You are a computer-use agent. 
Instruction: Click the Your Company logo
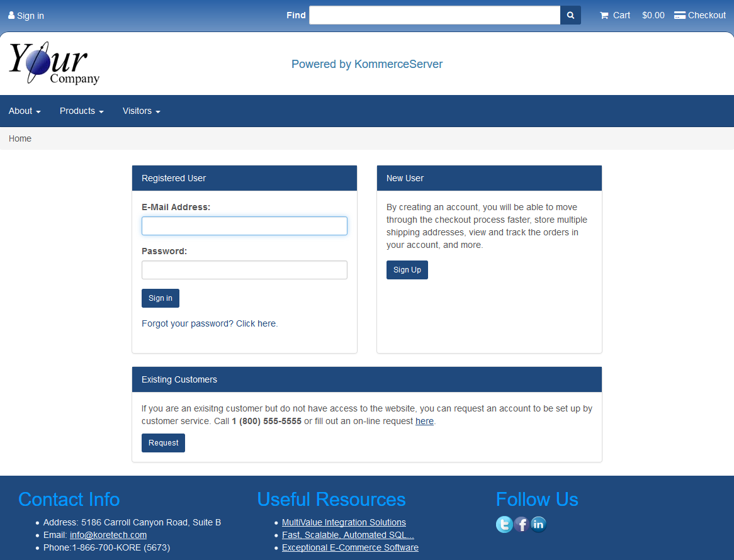[54, 64]
